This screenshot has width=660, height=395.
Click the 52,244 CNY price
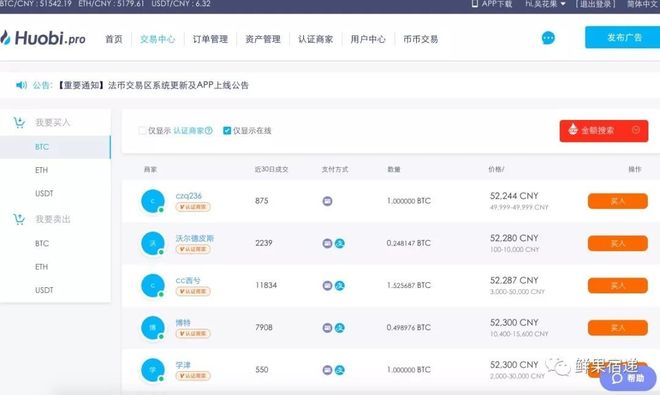(514, 196)
